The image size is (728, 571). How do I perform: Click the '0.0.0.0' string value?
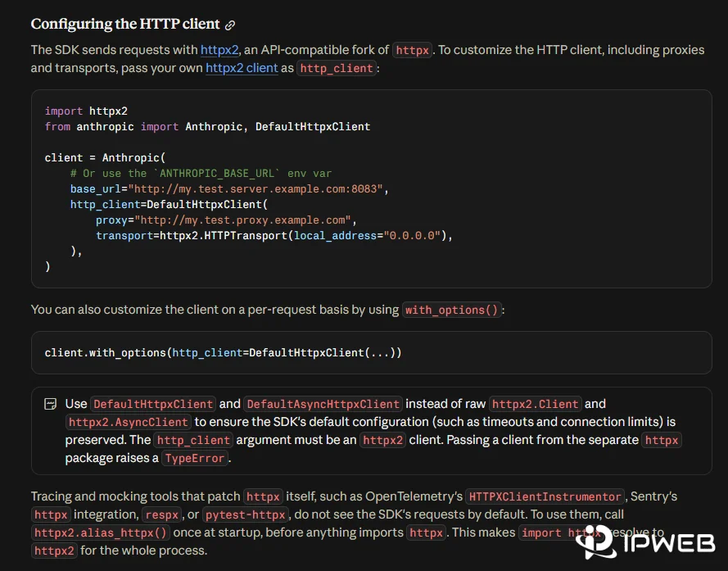tap(411, 236)
